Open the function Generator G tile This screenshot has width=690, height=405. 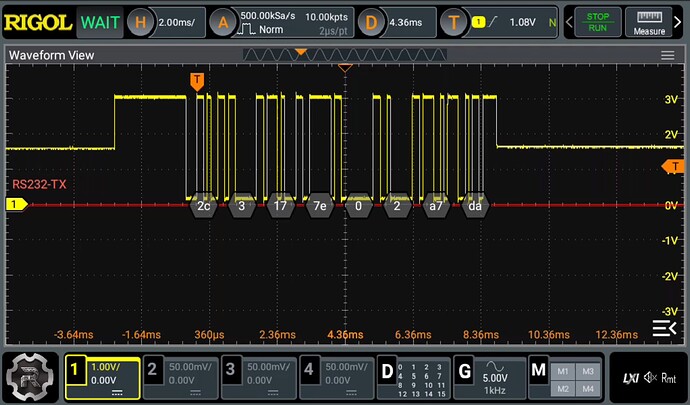[489, 378]
